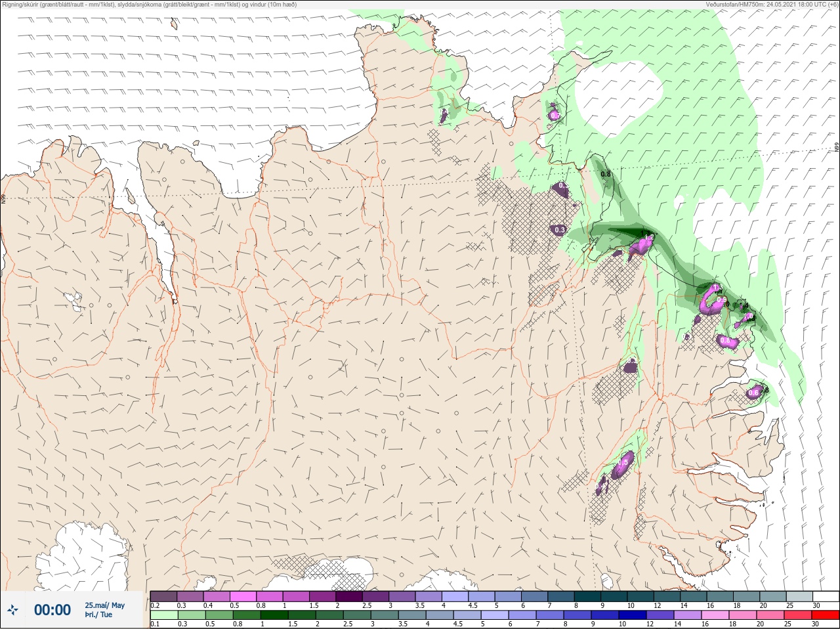840x629 pixels.
Task: Click the 0.3 precipitation value on the map
Action: pos(560,230)
